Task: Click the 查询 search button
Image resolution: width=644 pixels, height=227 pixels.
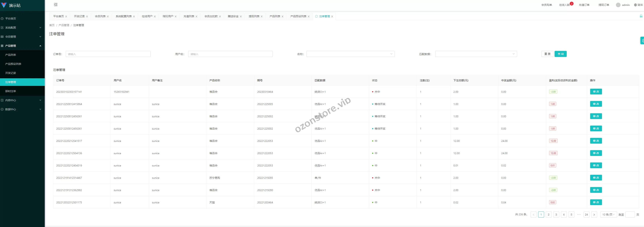Action: 561,54
